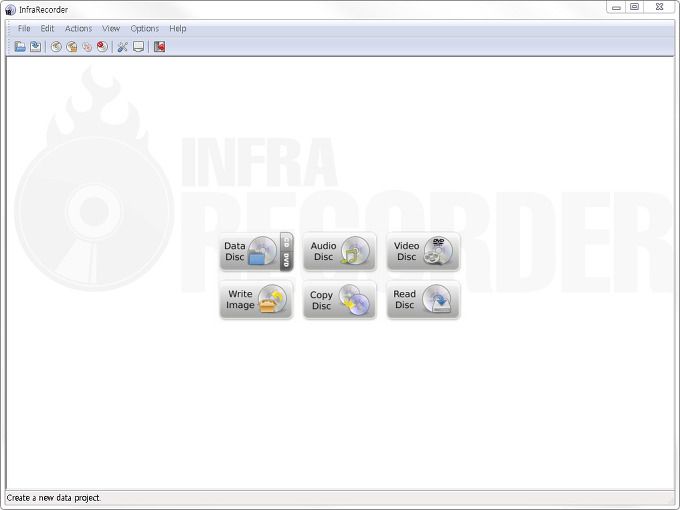This screenshot has height=510, width=680.
Task: Open the File menu
Action: tap(24, 29)
